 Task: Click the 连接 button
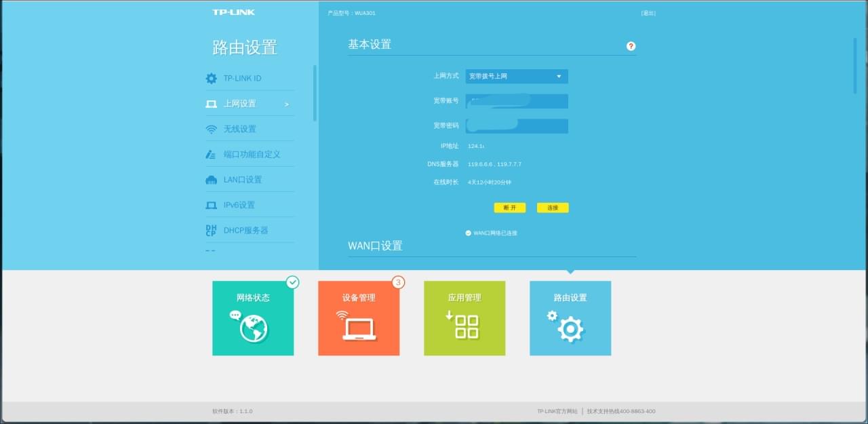click(553, 208)
